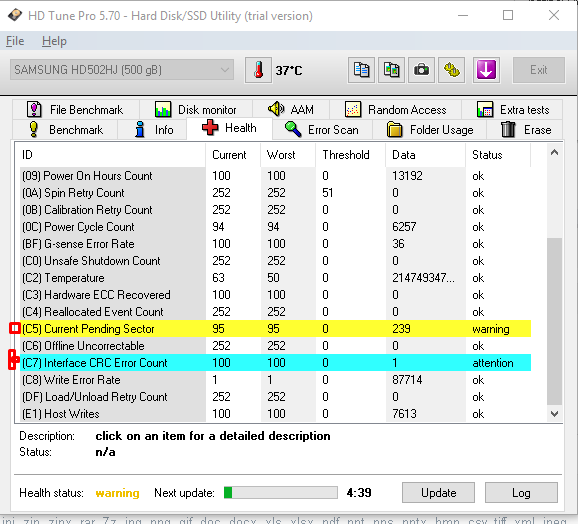
Task: Sort by the Current column header
Action: tap(233, 155)
